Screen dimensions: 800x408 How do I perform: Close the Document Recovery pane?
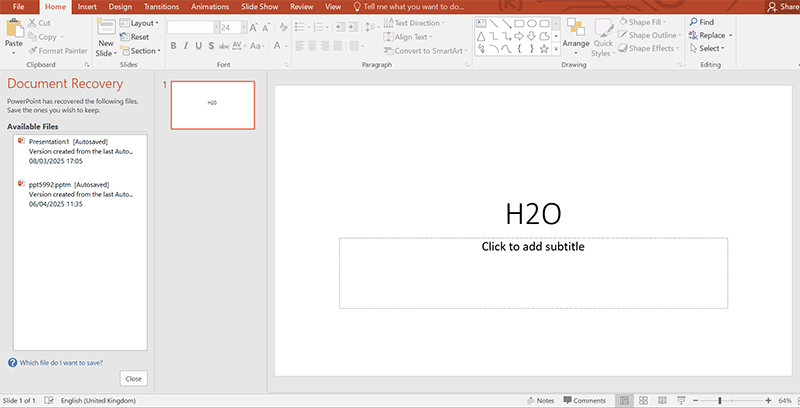click(134, 378)
